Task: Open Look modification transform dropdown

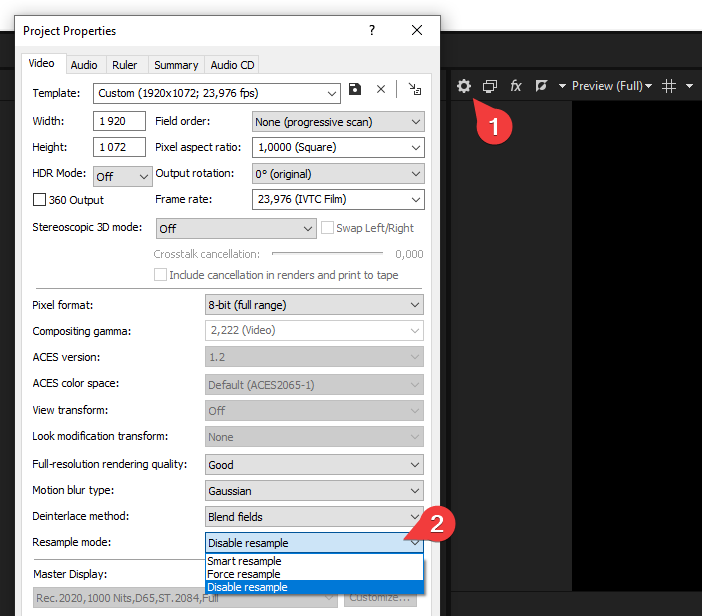Action: pos(314,436)
